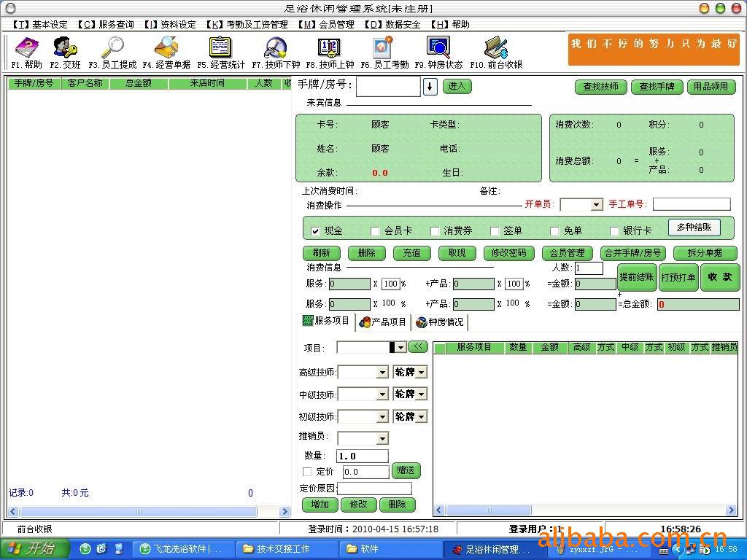Open F4 经营单据 business receipts icon
This screenshot has height=560, width=747.
click(x=166, y=49)
